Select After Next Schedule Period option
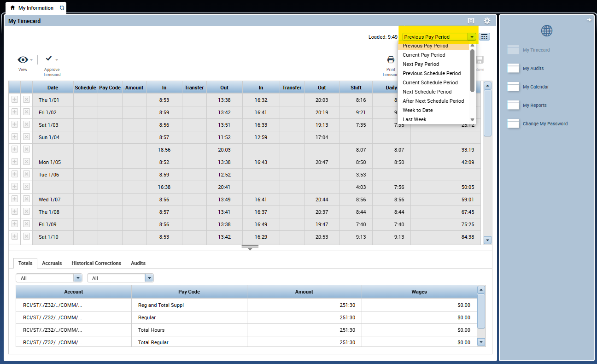This screenshot has width=597, height=364. (433, 101)
